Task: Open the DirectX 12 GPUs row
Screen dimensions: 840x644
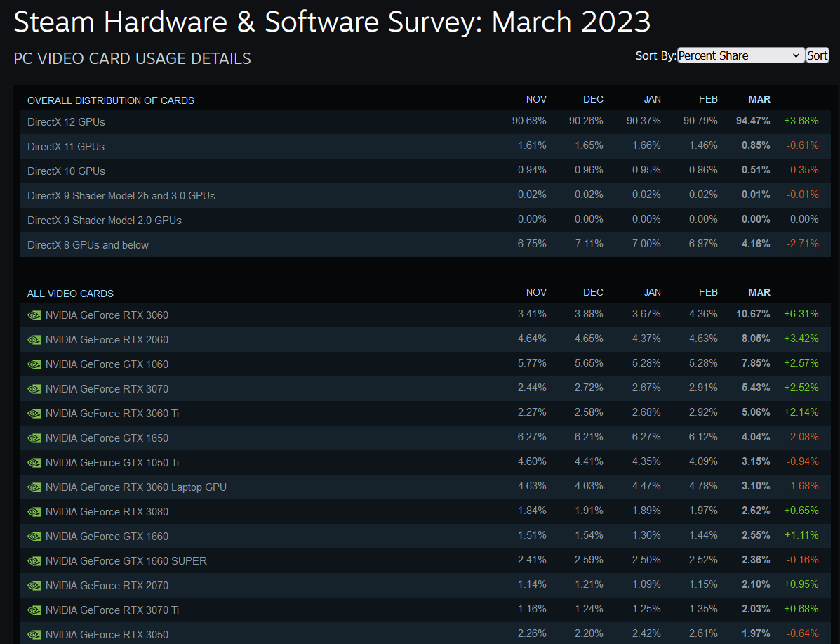Action: [x=425, y=121]
